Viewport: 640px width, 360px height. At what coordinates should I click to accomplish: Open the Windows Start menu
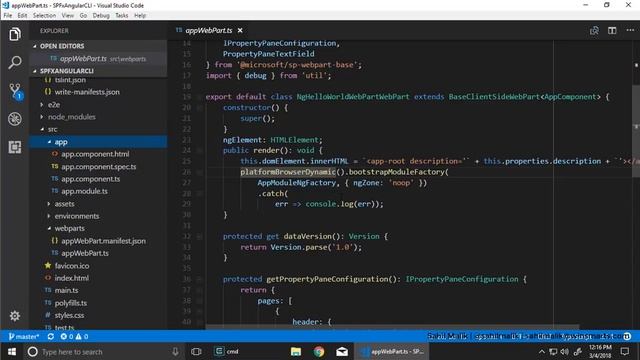point(11,351)
